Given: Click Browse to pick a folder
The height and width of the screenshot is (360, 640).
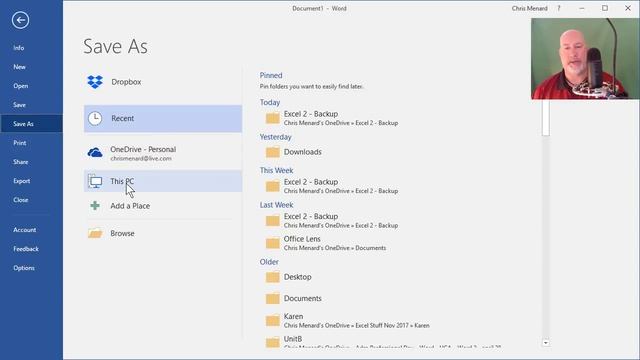Looking at the screenshot, I should pyautogui.click(x=163, y=233).
